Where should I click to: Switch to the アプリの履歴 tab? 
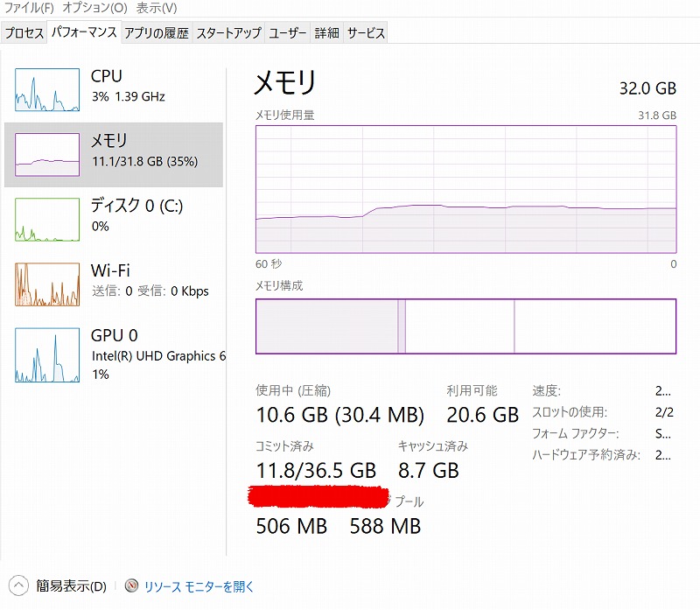(156, 33)
